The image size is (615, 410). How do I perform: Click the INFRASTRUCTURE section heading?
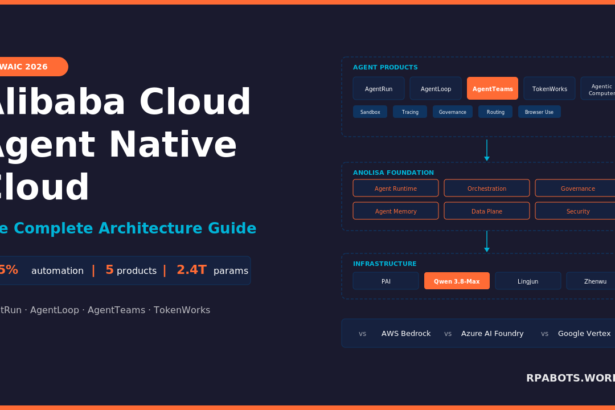[384, 263]
